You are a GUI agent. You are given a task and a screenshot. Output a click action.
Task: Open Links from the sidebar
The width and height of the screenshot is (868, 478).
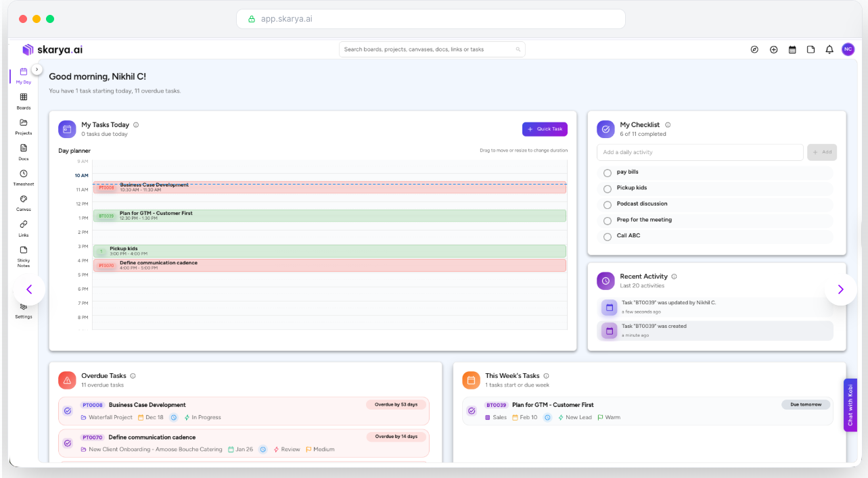coord(24,228)
